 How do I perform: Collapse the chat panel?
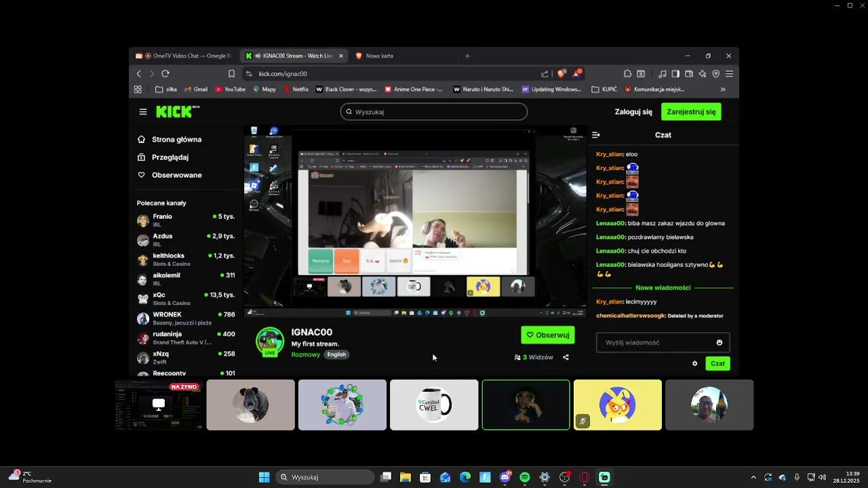pos(596,135)
